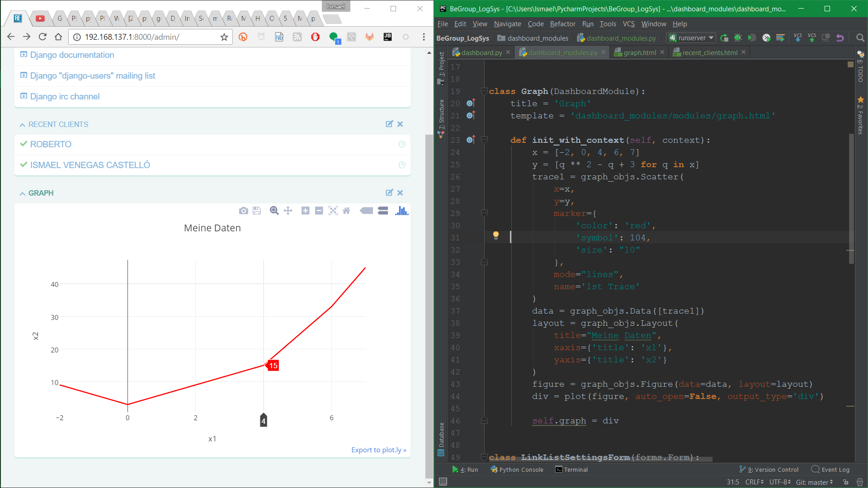The height and width of the screenshot is (488, 868).
Task: Select the Pan tool in plot toolbar
Action: click(x=288, y=211)
